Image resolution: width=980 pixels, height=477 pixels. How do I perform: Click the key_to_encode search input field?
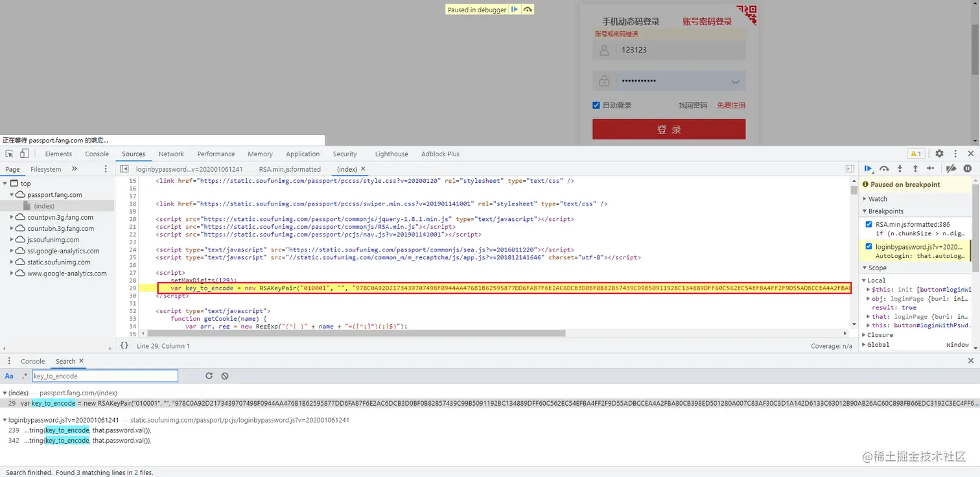point(104,376)
